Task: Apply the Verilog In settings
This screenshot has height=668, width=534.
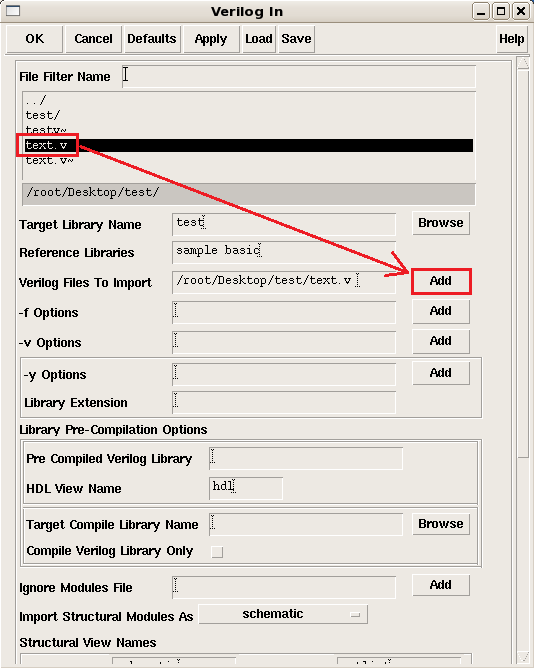Action: [211, 39]
